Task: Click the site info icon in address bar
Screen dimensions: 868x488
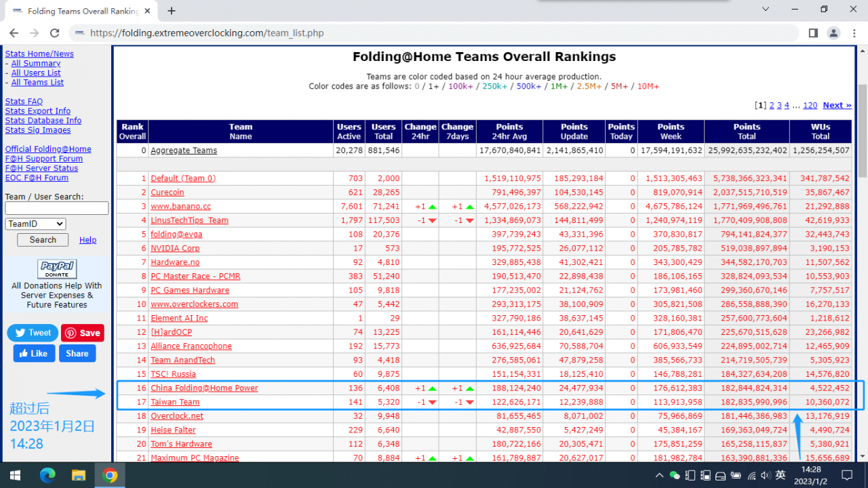Action: point(80,33)
